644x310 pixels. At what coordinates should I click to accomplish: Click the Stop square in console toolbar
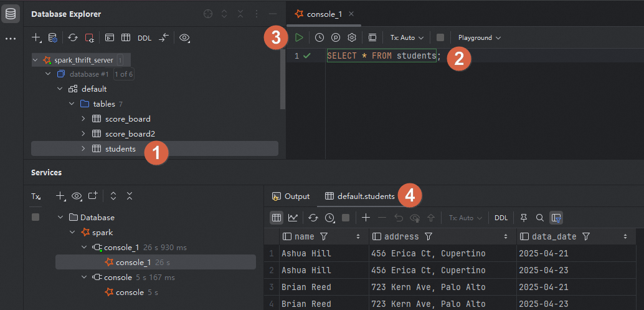[x=440, y=37]
